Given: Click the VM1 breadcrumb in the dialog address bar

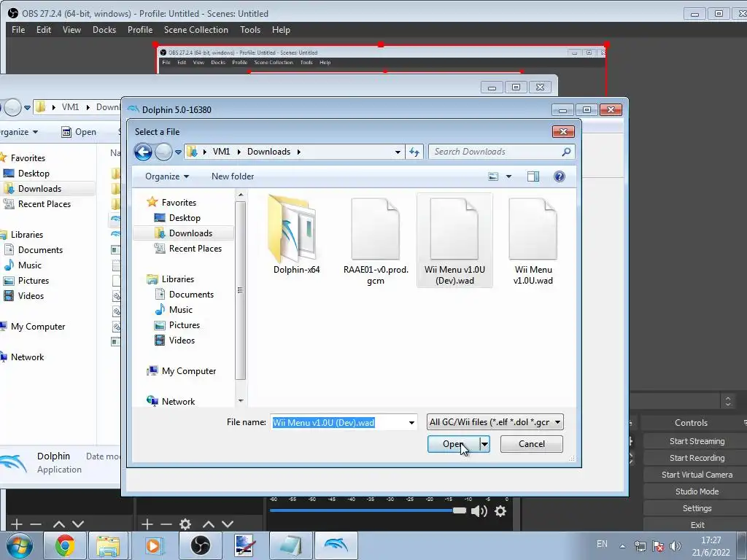Looking at the screenshot, I should pos(221,152).
